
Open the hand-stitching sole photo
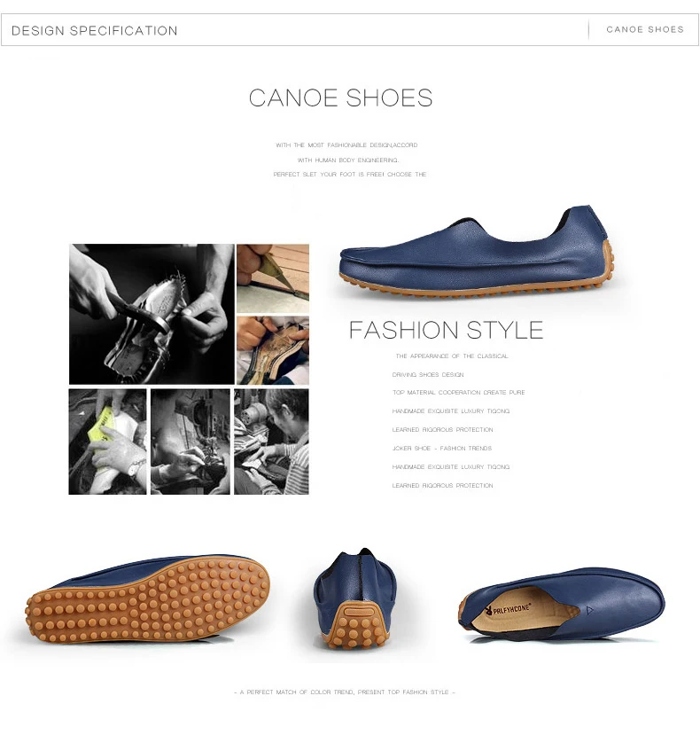[x=273, y=350]
